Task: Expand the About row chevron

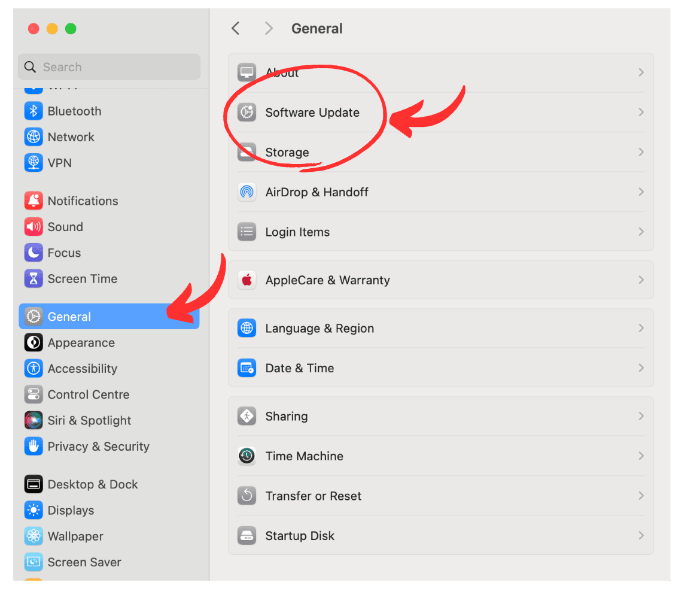Action: [641, 72]
